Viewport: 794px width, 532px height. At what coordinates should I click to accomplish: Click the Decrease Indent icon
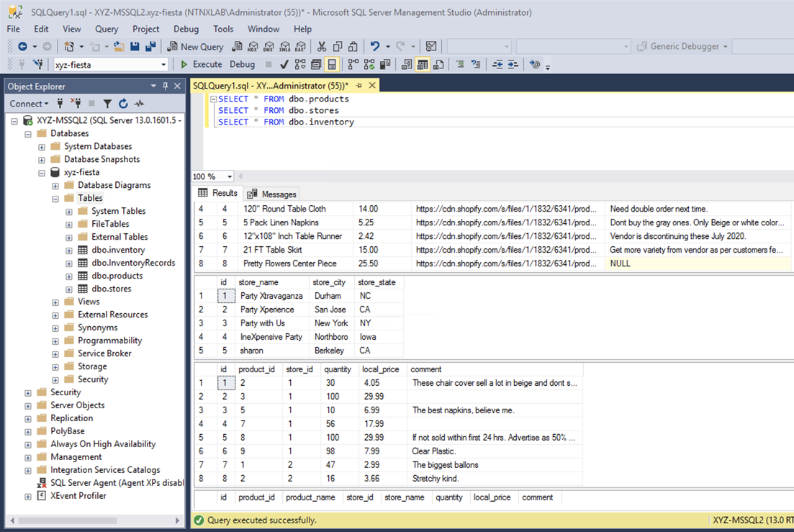[x=497, y=64]
